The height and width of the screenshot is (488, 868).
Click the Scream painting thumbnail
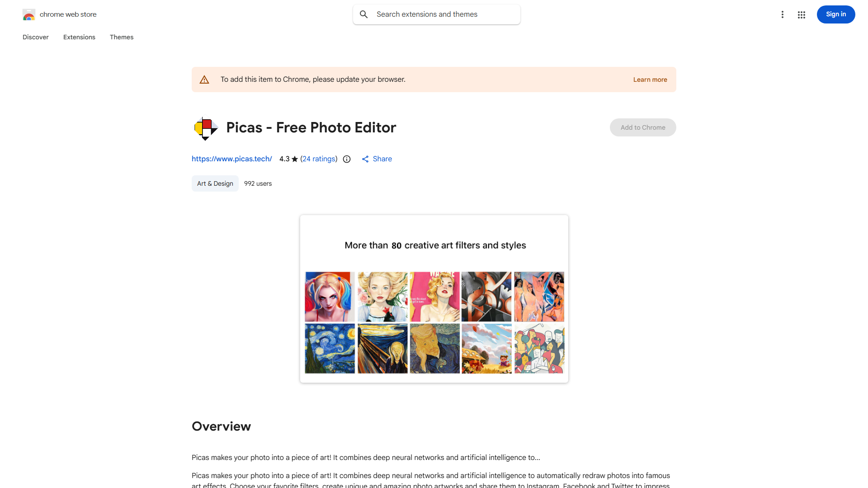click(x=382, y=348)
